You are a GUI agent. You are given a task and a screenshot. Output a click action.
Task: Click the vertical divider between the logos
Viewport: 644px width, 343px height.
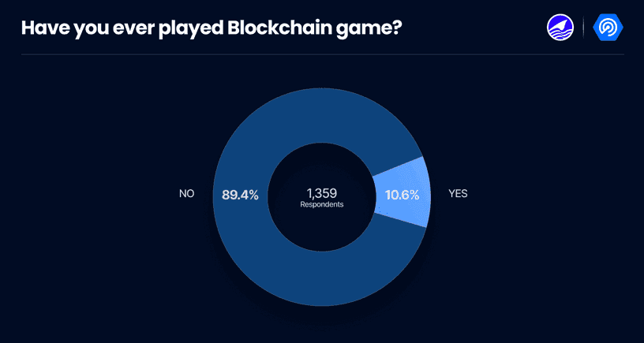coord(584,28)
